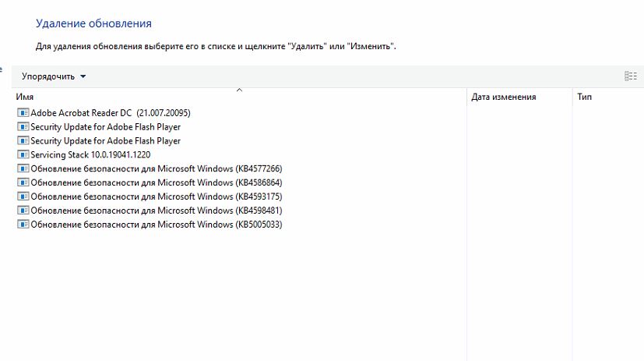Open the view options icon in toolbar
644x361 pixels.
pos(630,76)
